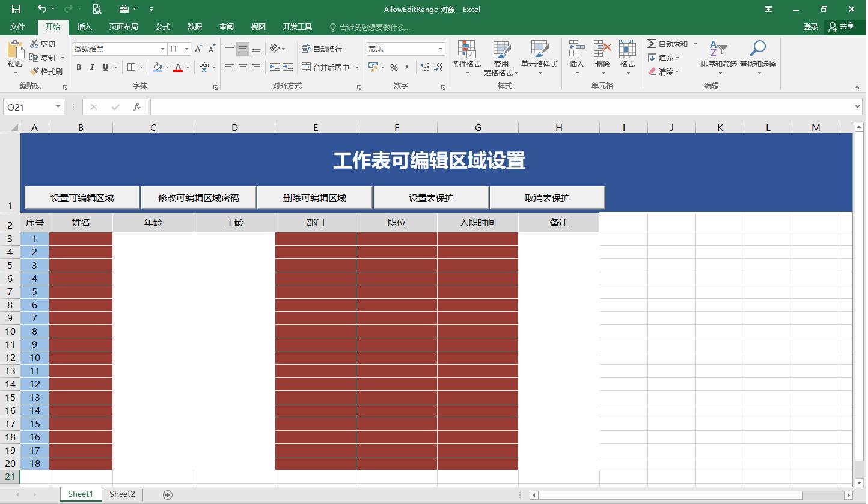Open the 合并后居中 merge dropdown arrow
This screenshot has width=868, height=504.
(x=356, y=67)
